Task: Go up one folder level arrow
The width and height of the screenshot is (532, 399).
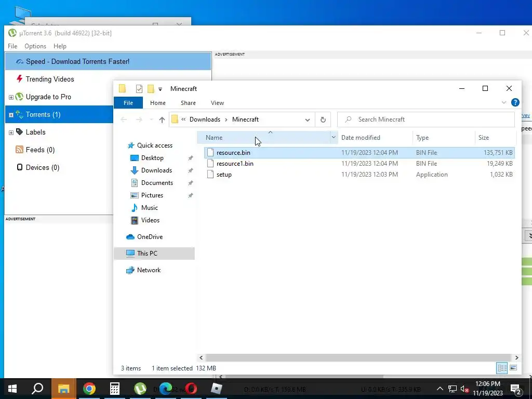Action: click(162, 119)
